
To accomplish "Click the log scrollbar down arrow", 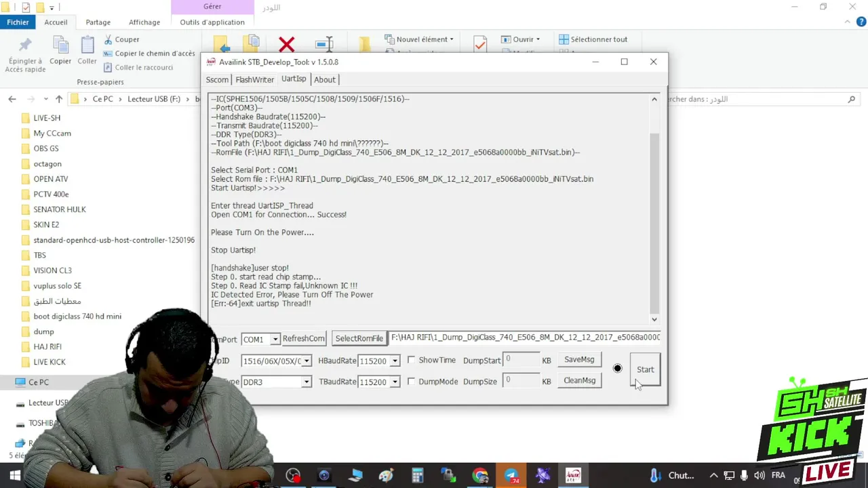I will pos(654,319).
